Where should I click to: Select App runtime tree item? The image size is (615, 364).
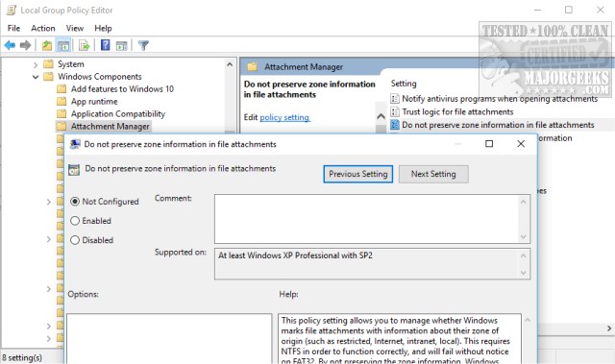[94, 102]
